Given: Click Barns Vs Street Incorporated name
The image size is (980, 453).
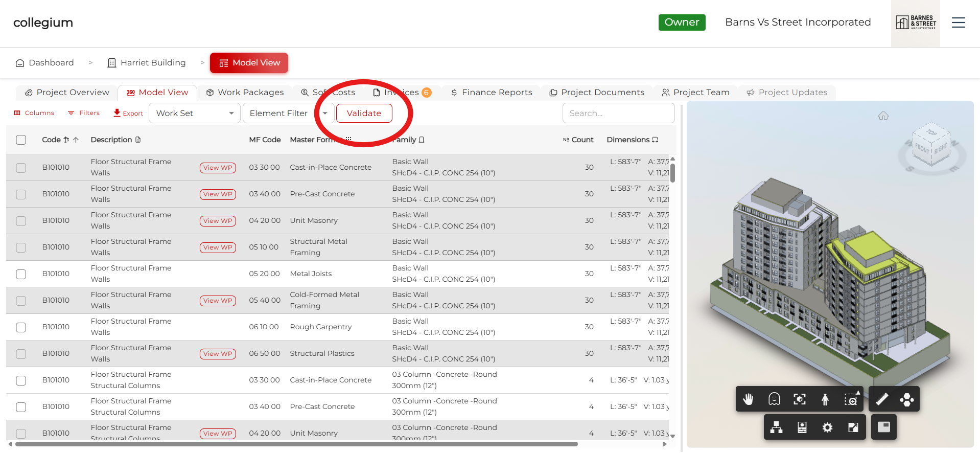Looking at the screenshot, I should click(798, 22).
